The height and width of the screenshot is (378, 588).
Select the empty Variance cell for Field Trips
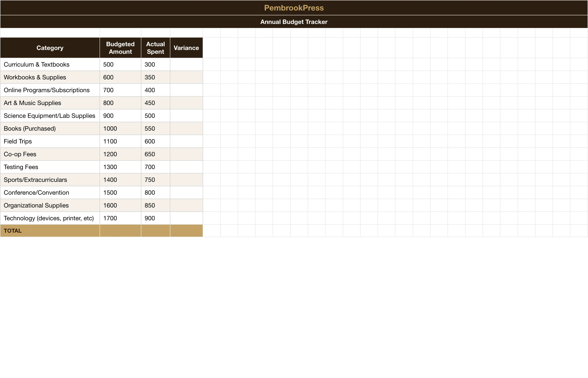pyautogui.click(x=186, y=141)
